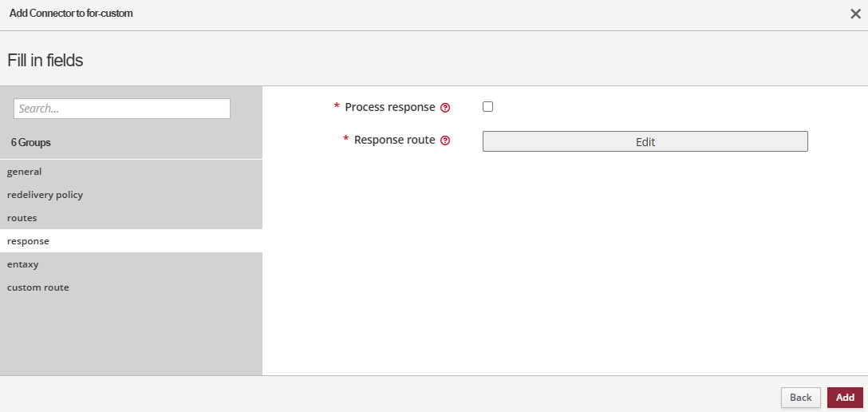Switch to the routes group
The image size is (868, 412).
(22, 218)
